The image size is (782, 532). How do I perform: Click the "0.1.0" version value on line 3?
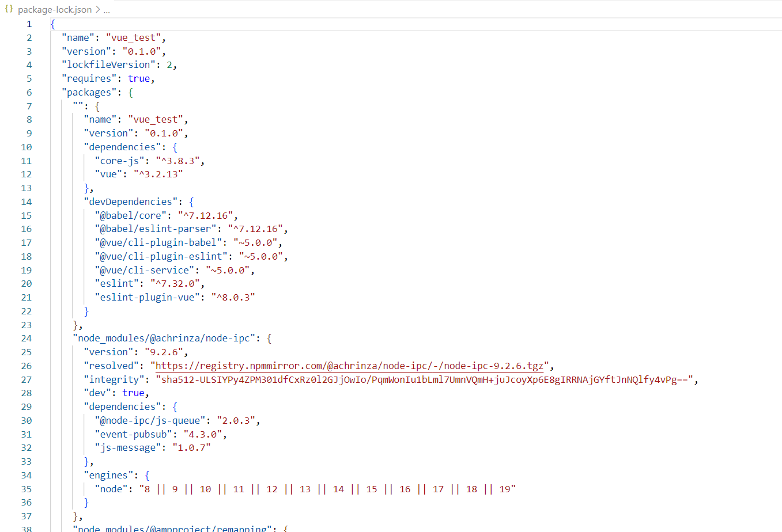(x=142, y=52)
